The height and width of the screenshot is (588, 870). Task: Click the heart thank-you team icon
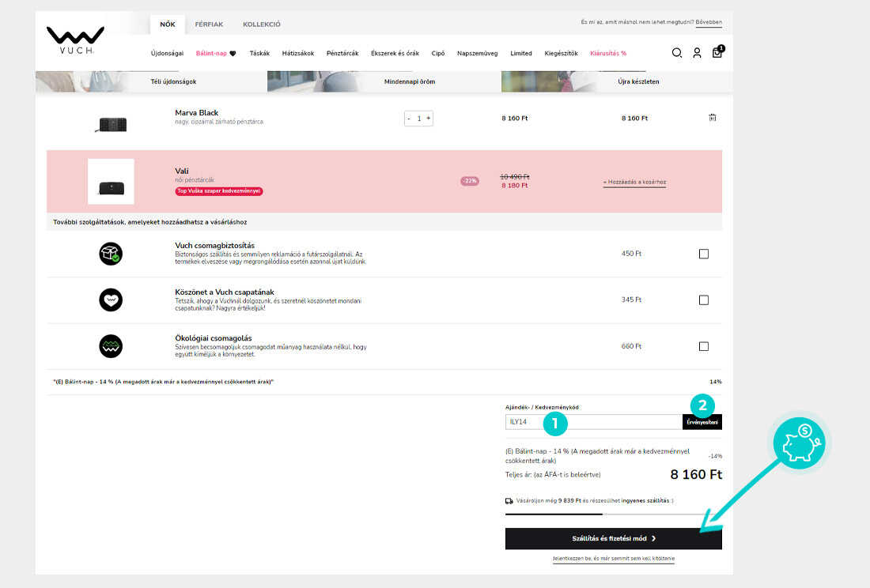(x=111, y=300)
